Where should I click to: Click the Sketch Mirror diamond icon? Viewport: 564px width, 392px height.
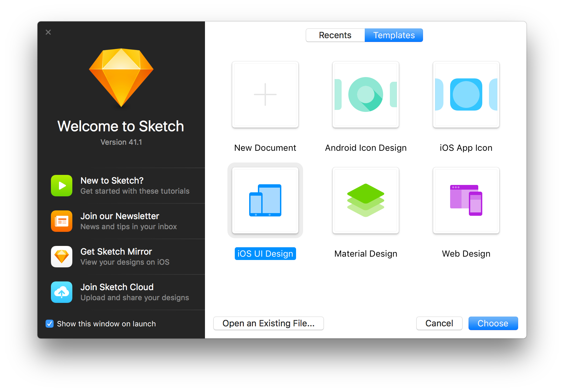click(x=62, y=257)
